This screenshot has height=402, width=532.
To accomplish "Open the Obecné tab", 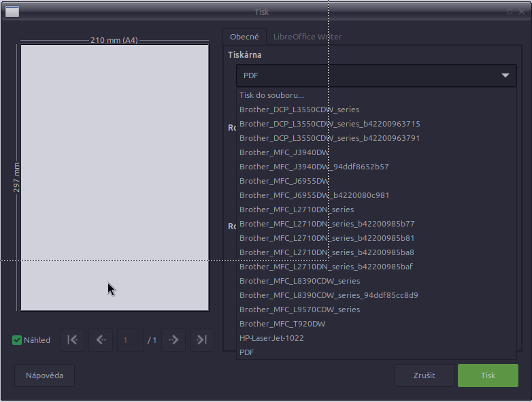I will [x=244, y=37].
